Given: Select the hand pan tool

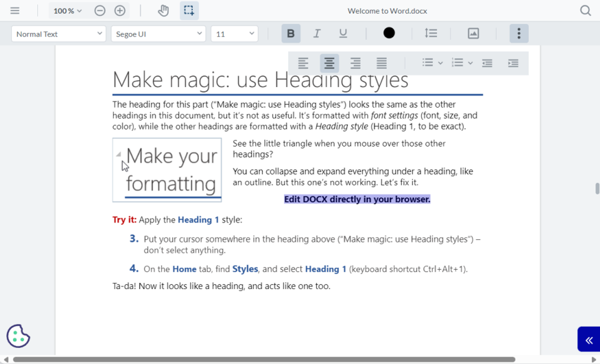Looking at the screenshot, I should 163,10.
